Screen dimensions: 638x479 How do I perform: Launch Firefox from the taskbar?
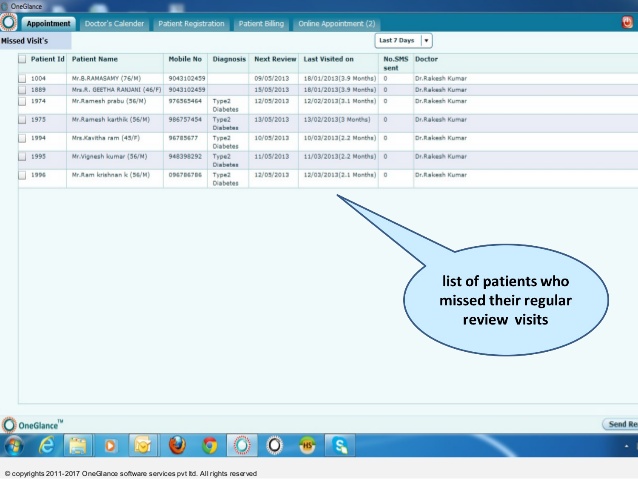177,446
